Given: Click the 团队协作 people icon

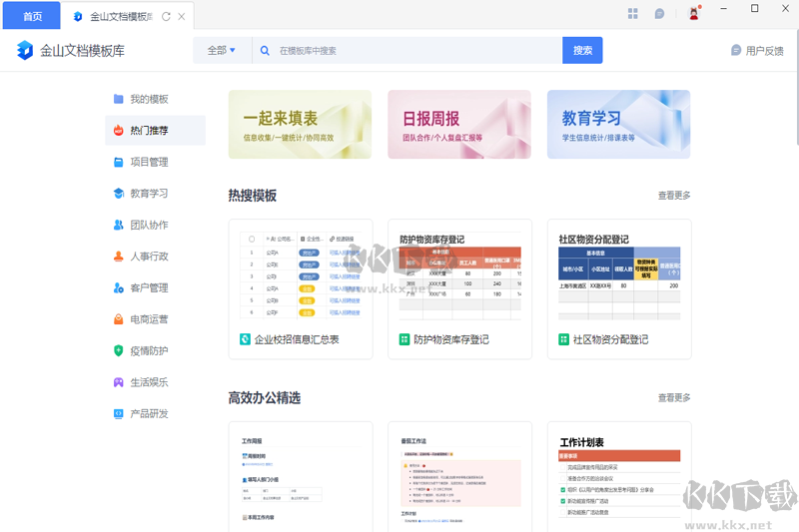Looking at the screenshot, I should pyautogui.click(x=118, y=225).
